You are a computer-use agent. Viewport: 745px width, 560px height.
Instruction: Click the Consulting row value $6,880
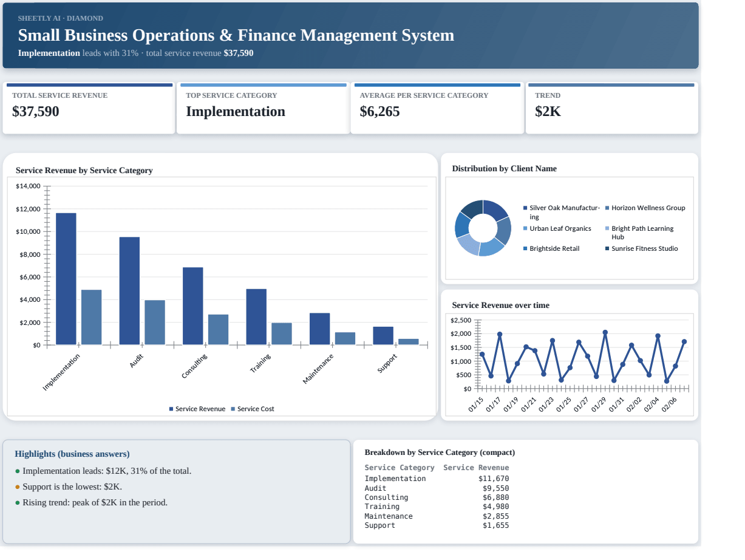click(496, 497)
